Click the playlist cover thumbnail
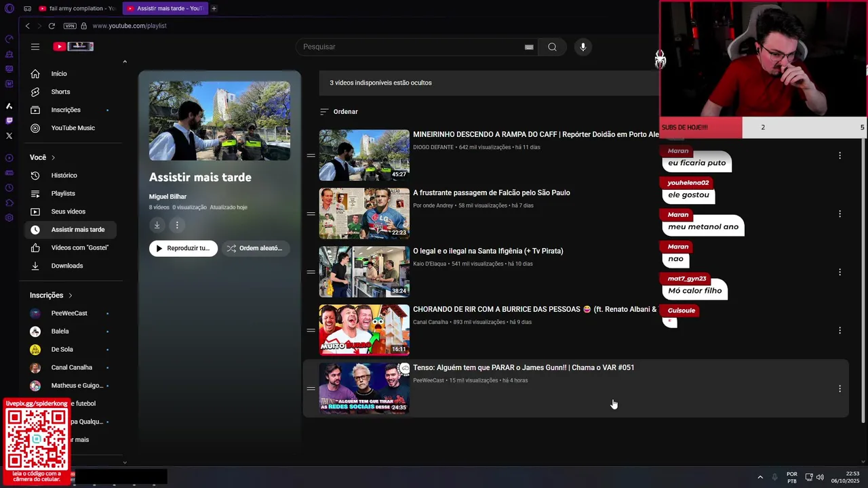This screenshot has width=868, height=488. [220, 121]
